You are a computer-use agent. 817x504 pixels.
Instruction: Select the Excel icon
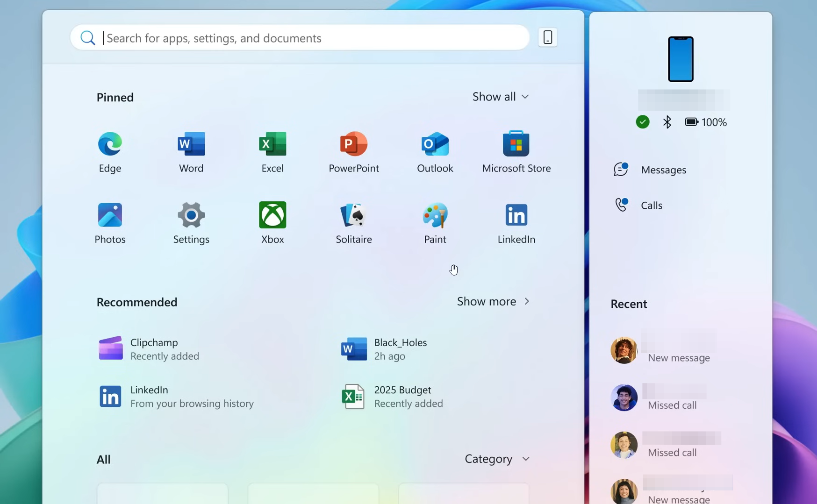pos(272,152)
